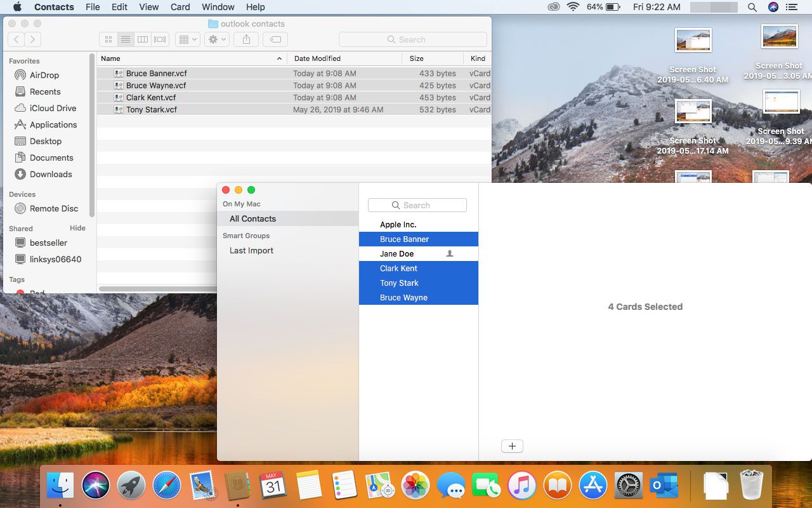Click the Wi-Fi status icon
The image size is (812, 508).
[x=573, y=7]
